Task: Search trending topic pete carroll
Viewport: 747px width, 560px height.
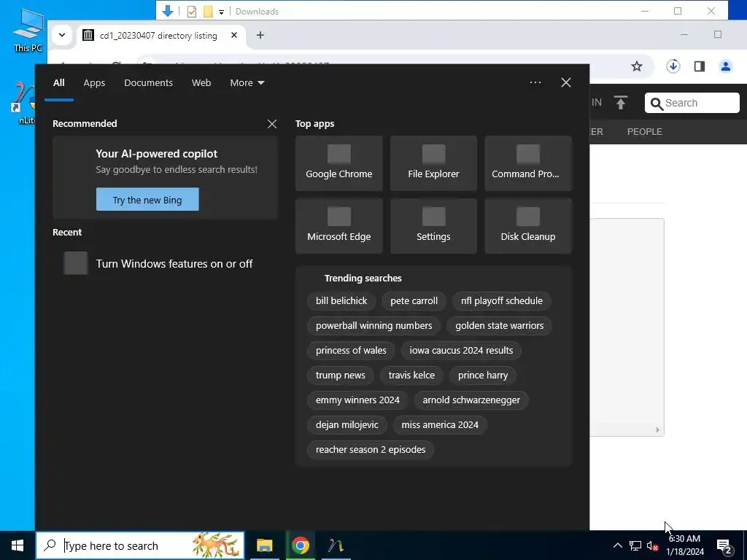Action: pyautogui.click(x=414, y=301)
